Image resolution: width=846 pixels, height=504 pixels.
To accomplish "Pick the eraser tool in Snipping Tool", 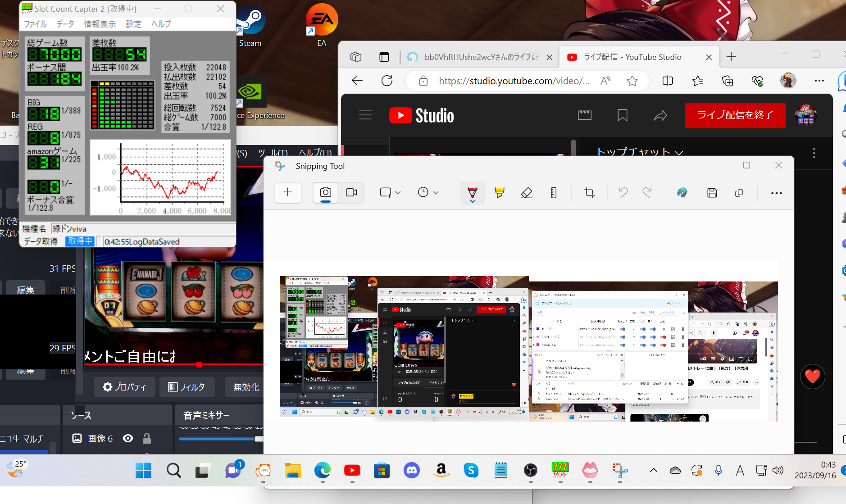I will point(526,193).
